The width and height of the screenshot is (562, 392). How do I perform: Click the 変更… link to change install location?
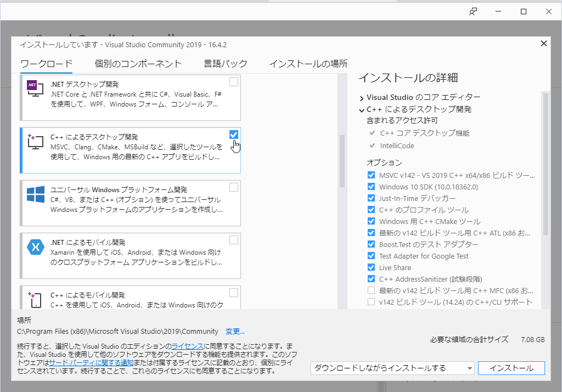(234, 332)
